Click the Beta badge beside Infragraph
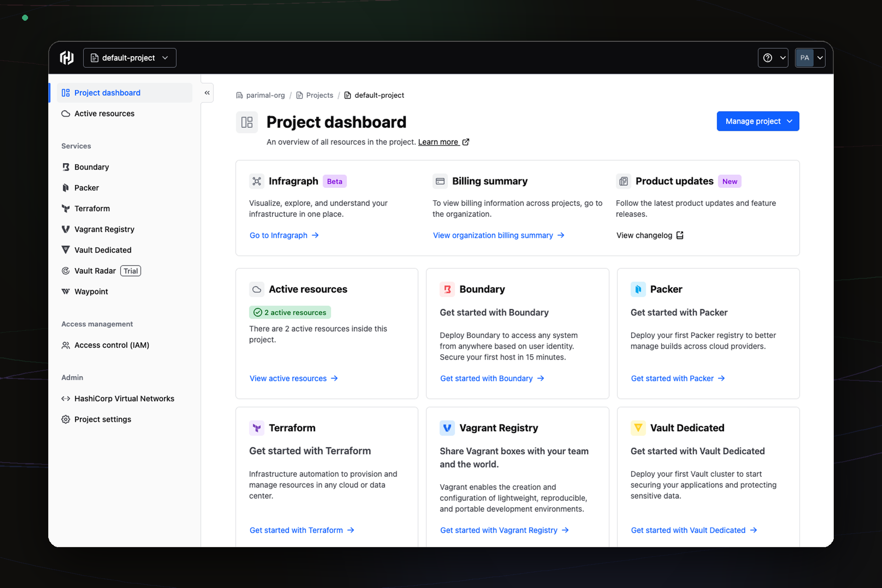882x588 pixels. pos(335,181)
